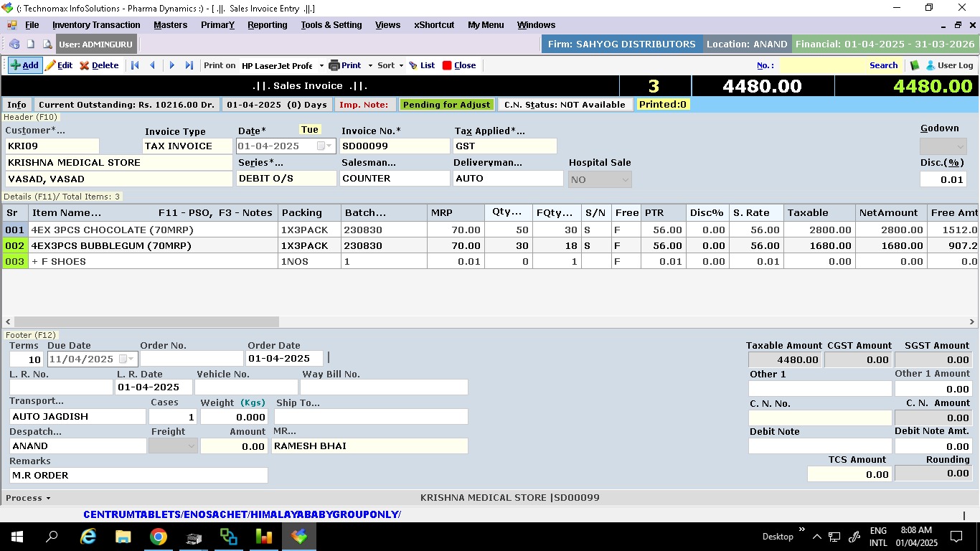Click the Search button
Image resolution: width=980 pixels, height=551 pixels.
883,65
